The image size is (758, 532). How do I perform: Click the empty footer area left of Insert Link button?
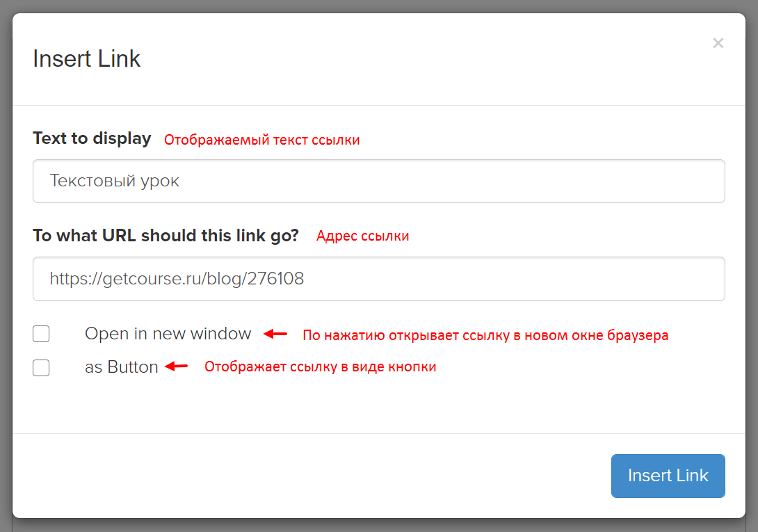tap(313, 476)
